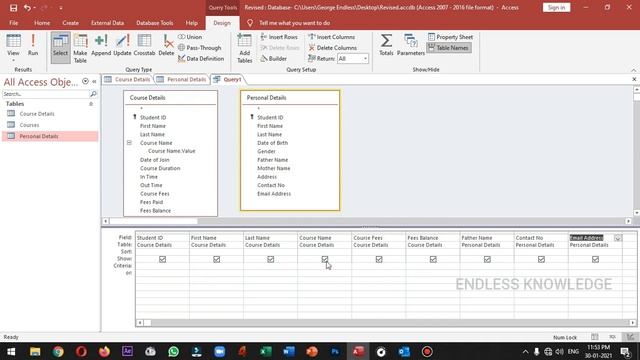640x360 pixels.
Task: Select Course Details table in navigation pane
Action: [37, 114]
